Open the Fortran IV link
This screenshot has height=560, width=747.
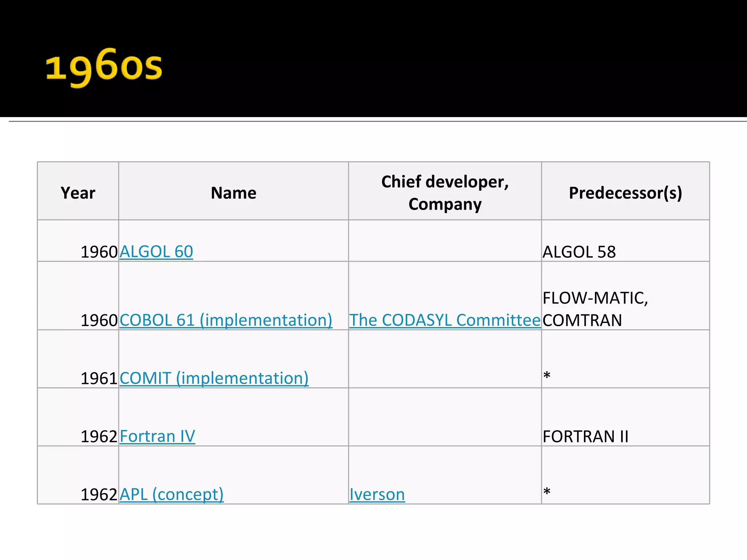coord(157,436)
